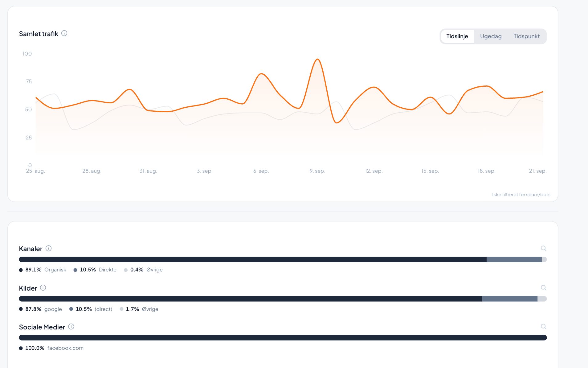The width and height of the screenshot is (588, 368).
Task: Open search icon for Sociale Medier
Action: click(x=544, y=327)
